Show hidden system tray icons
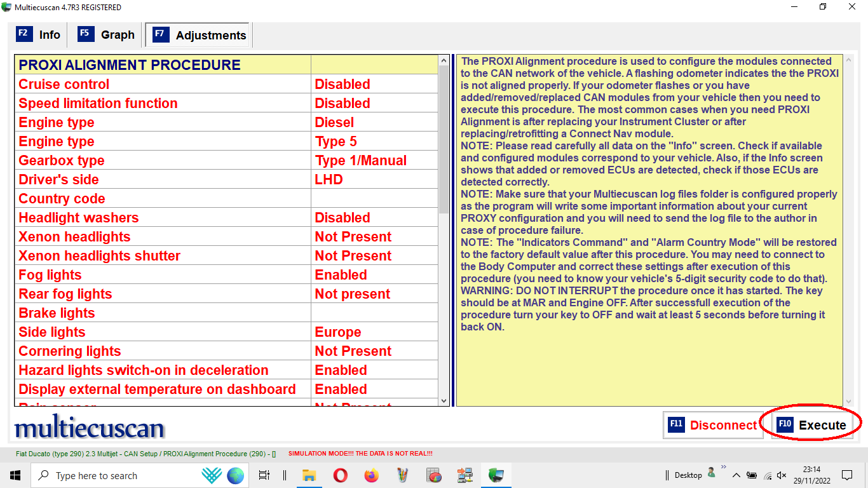 (736, 475)
